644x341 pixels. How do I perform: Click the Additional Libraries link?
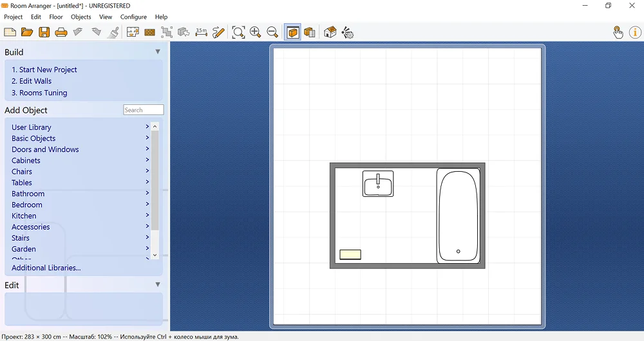pyautogui.click(x=46, y=268)
